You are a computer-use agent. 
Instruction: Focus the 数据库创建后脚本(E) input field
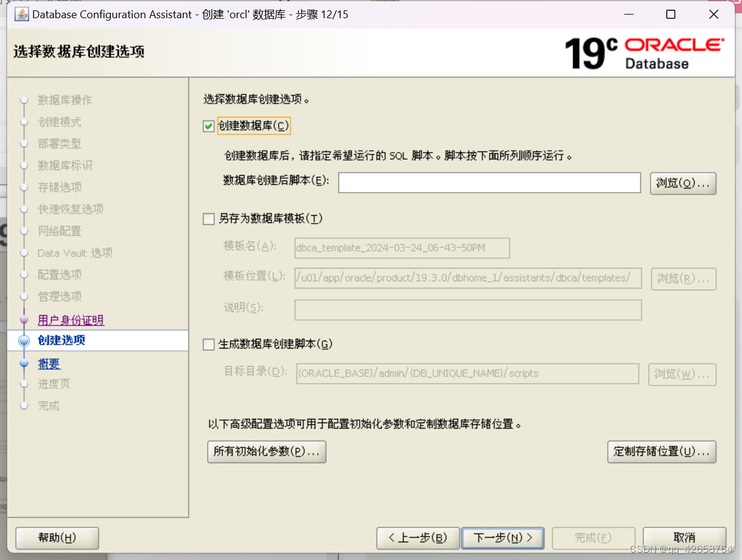coord(489,182)
